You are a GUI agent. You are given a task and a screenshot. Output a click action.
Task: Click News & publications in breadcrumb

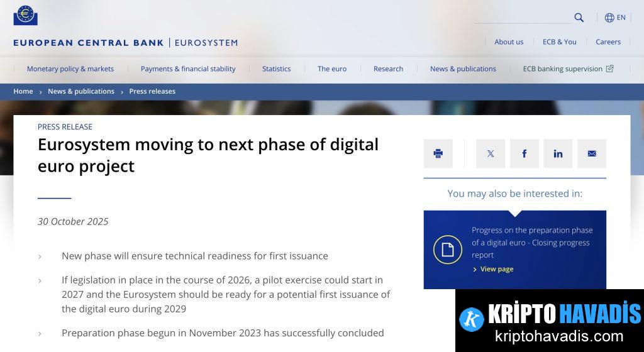[x=81, y=91]
